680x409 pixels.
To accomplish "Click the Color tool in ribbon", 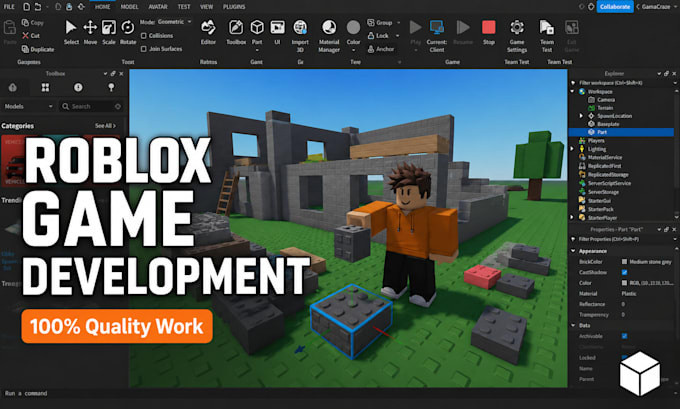I will tap(353, 32).
